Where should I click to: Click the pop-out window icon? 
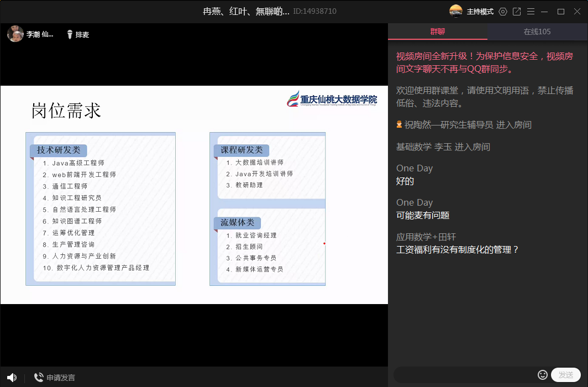tap(517, 12)
